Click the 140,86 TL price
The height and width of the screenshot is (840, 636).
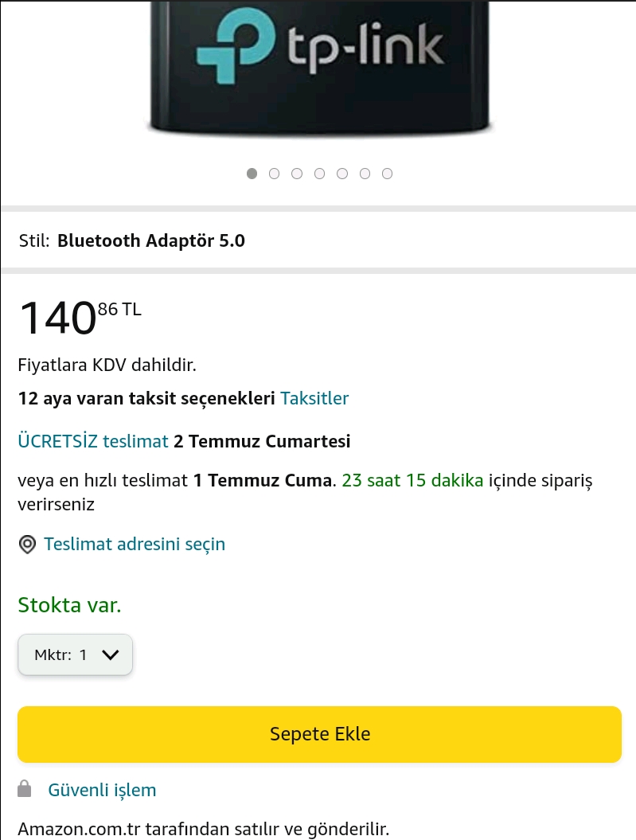tap(80, 317)
